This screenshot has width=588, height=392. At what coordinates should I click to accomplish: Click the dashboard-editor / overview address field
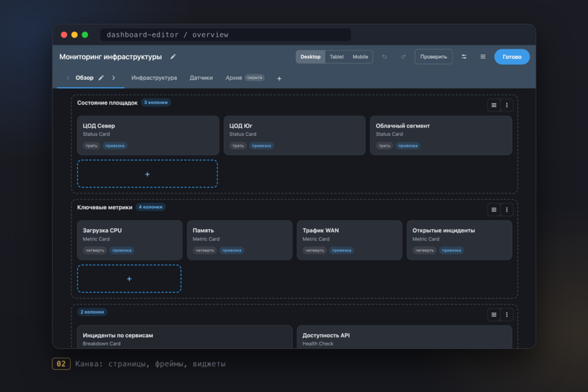click(x=225, y=35)
